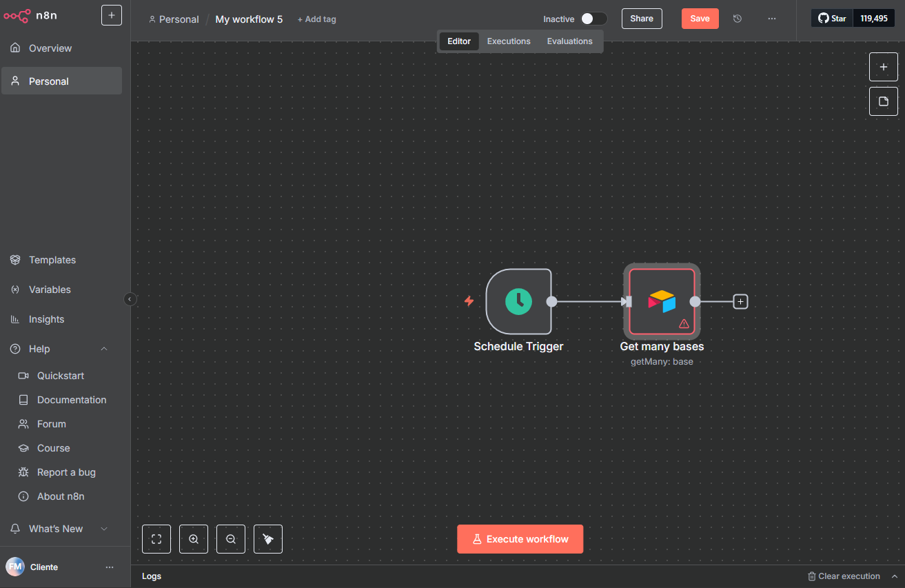Click the FM user avatar
Screen dimensions: 905x588
click(x=14, y=567)
